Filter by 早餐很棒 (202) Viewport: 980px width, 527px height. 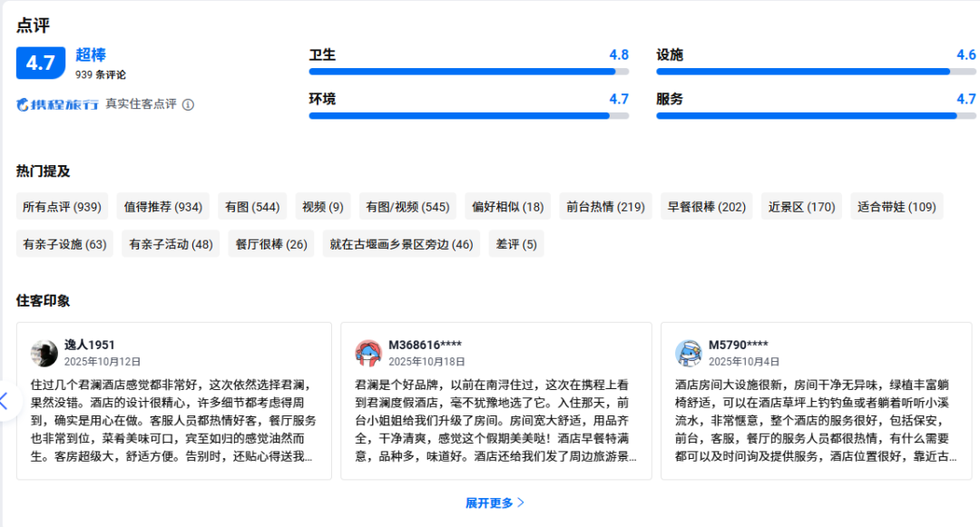[706, 207]
